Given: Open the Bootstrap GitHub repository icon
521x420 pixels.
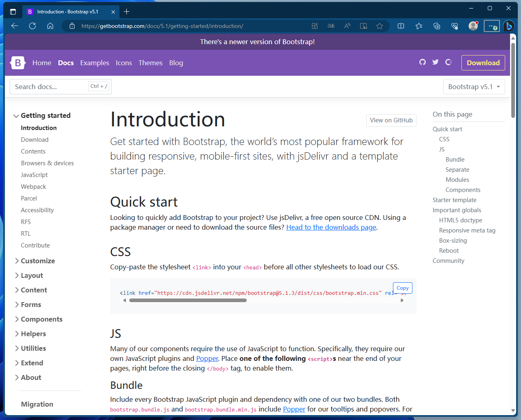Looking at the screenshot, I should 423,62.
